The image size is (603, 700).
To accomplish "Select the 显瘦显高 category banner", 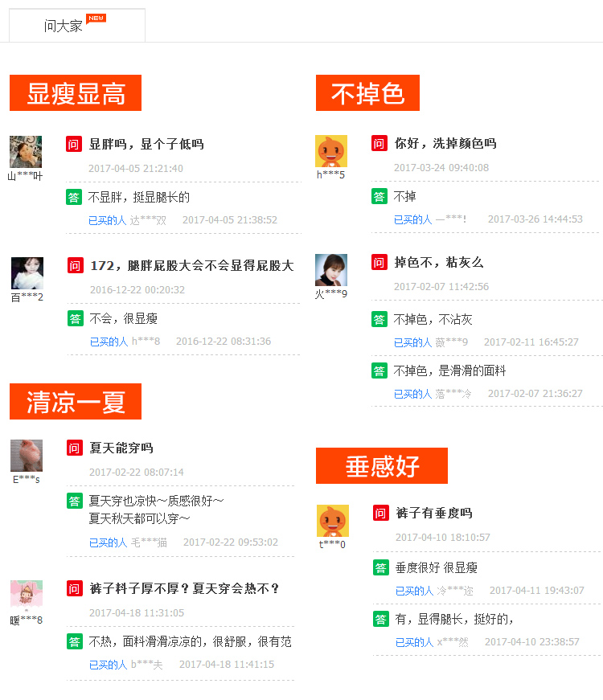I will pos(76,93).
